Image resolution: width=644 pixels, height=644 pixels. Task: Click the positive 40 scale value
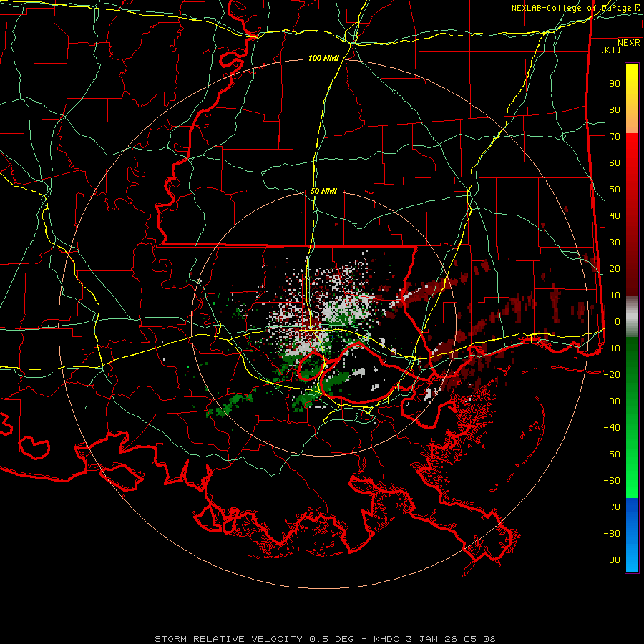[x=615, y=215]
